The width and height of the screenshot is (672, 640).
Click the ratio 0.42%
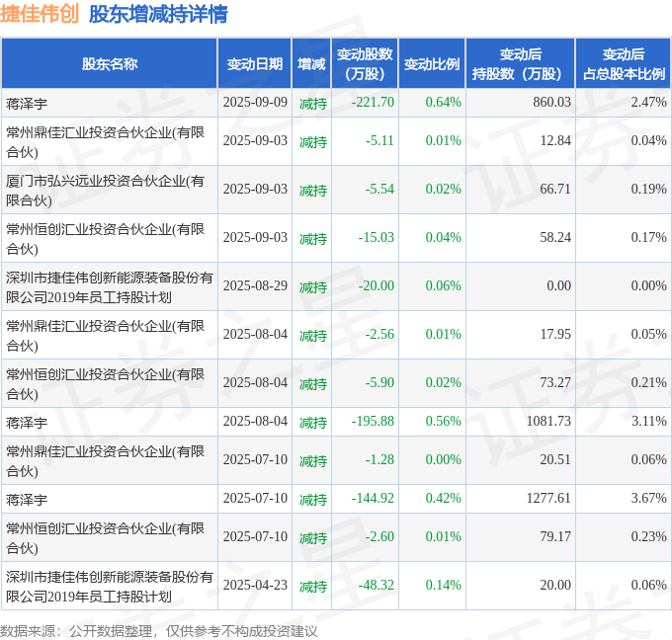pyautogui.click(x=443, y=498)
